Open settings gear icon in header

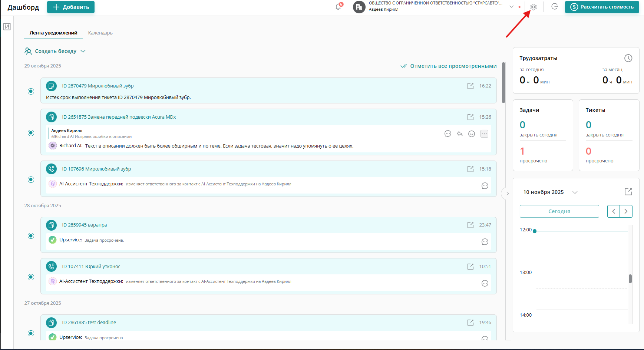click(534, 7)
